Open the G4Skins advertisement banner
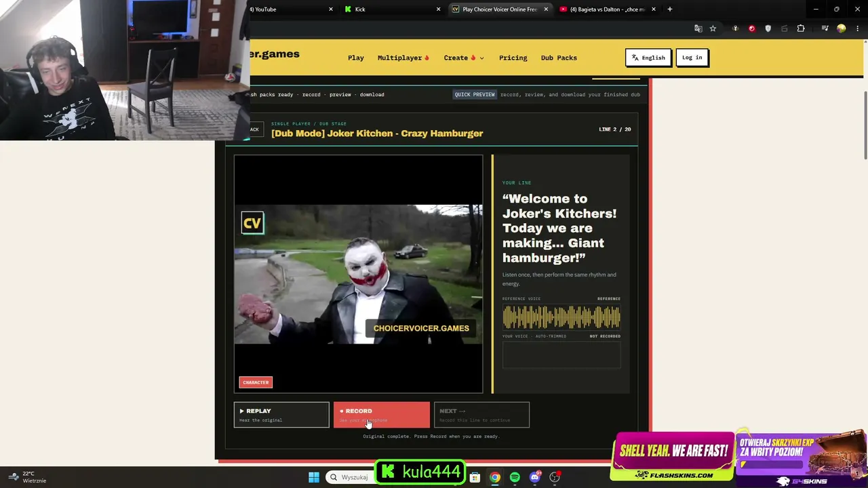868x488 pixels. click(x=802, y=457)
